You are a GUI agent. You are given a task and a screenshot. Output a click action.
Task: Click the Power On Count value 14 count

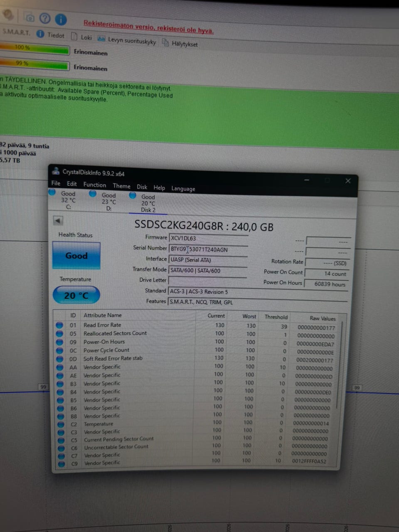pos(327,273)
